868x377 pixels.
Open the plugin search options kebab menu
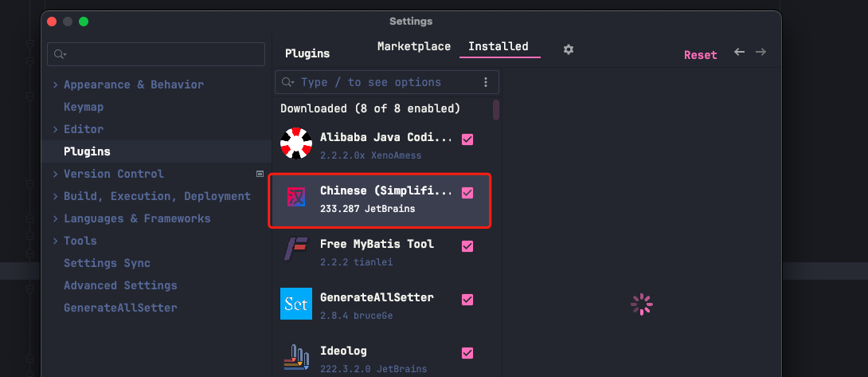pos(486,82)
